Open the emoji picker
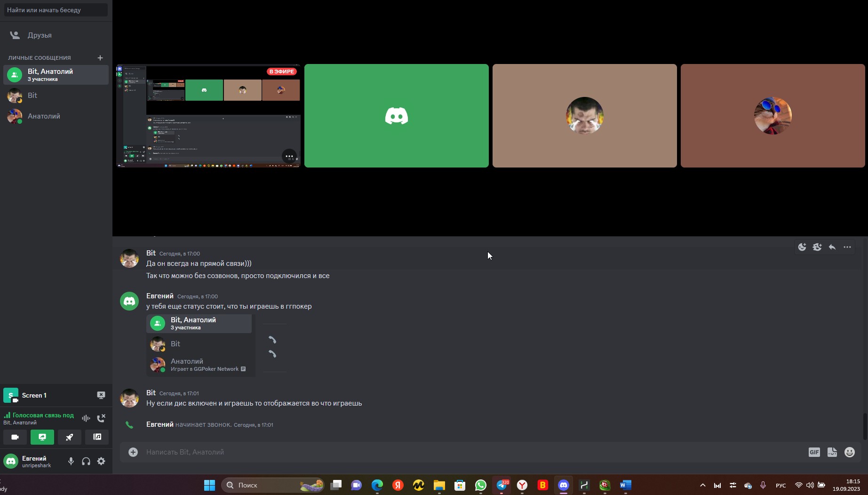868x495 pixels. tap(850, 452)
